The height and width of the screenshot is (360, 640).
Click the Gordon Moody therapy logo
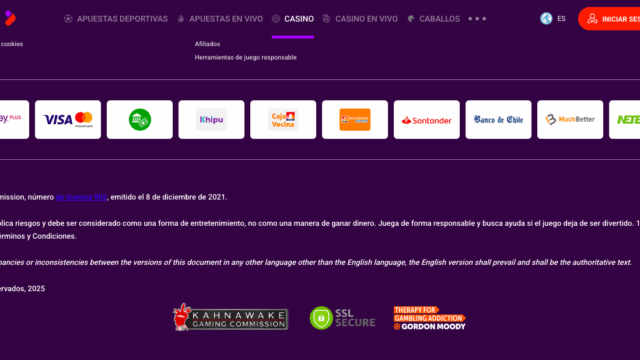coord(429,318)
